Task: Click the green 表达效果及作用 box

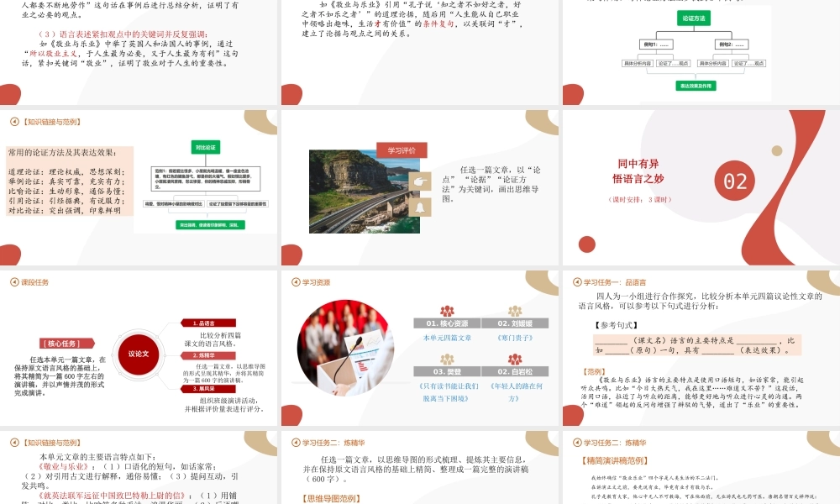Action: tap(696, 86)
